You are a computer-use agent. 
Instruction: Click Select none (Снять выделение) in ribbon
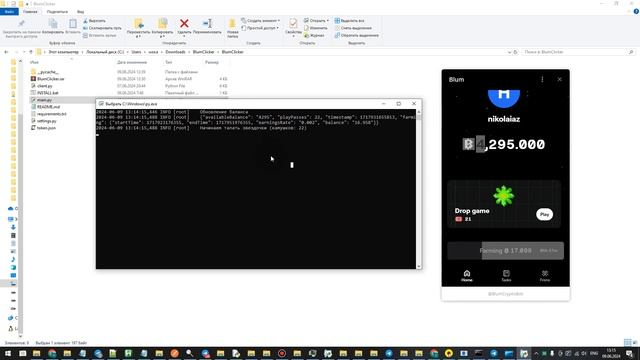[x=353, y=28]
